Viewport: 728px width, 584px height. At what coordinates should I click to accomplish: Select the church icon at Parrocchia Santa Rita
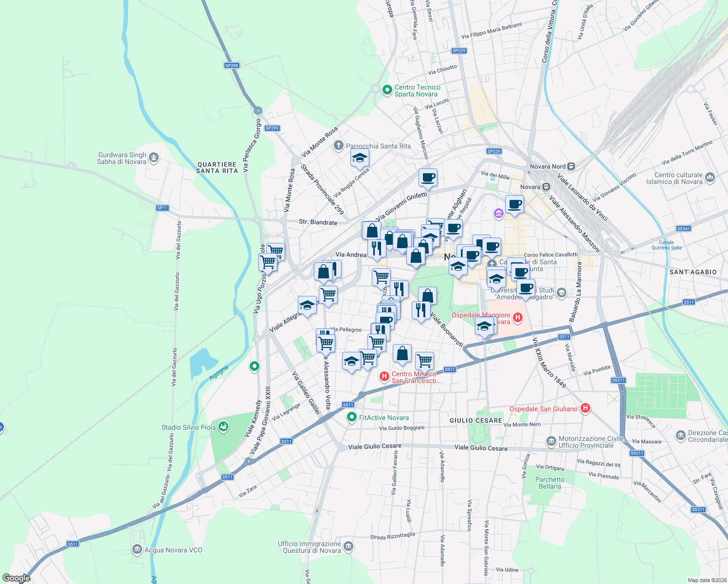[339, 146]
